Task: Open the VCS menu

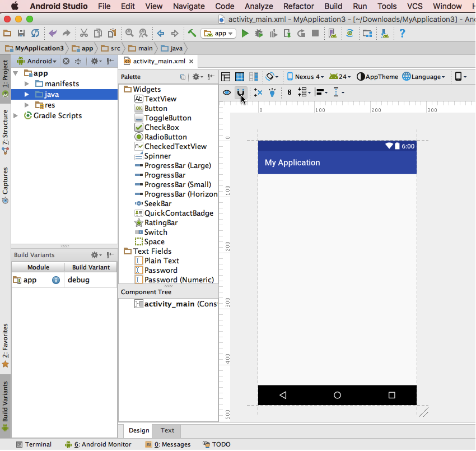Action: coord(414,6)
